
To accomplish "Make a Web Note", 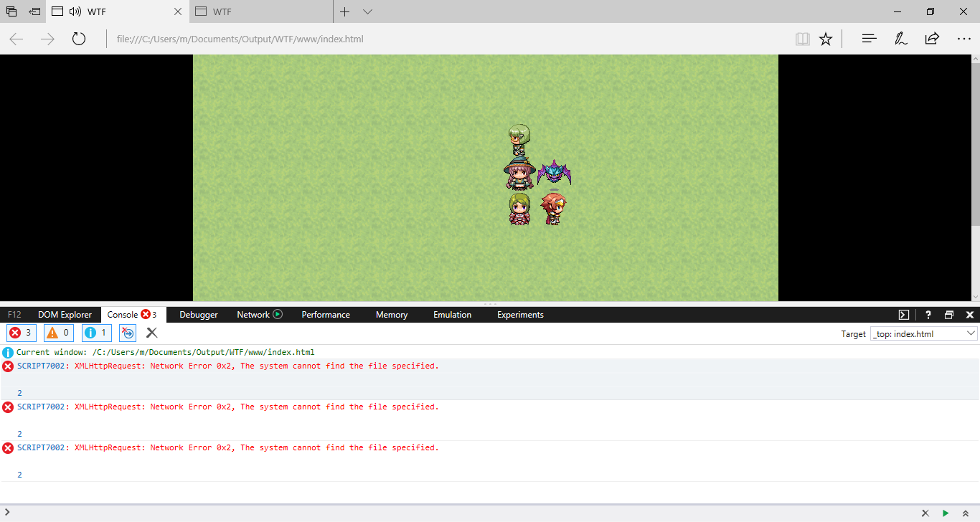I will click(x=900, y=39).
